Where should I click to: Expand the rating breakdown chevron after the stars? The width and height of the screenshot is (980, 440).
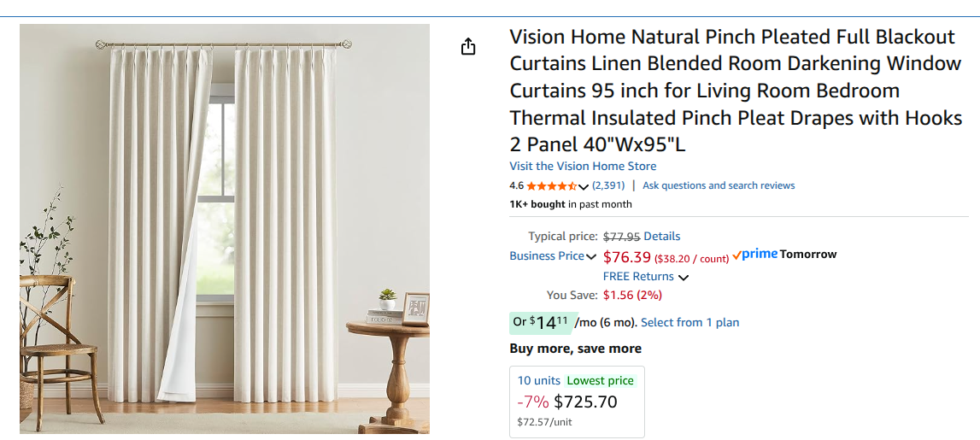coord(584,186)
